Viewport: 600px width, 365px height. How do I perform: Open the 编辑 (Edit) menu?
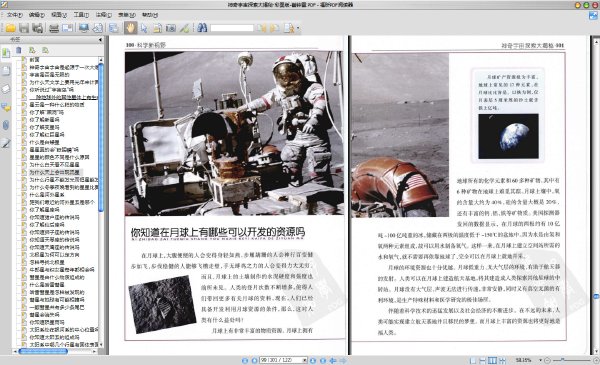36,15
